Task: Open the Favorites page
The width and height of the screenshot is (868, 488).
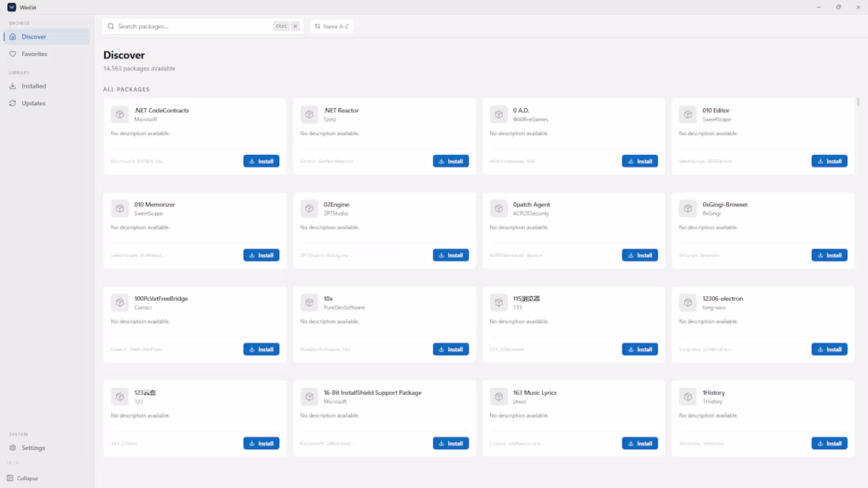Action: 47,54
